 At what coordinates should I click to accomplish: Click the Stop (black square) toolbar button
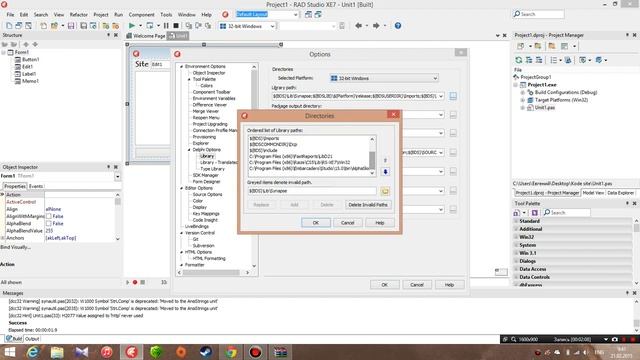176,26
